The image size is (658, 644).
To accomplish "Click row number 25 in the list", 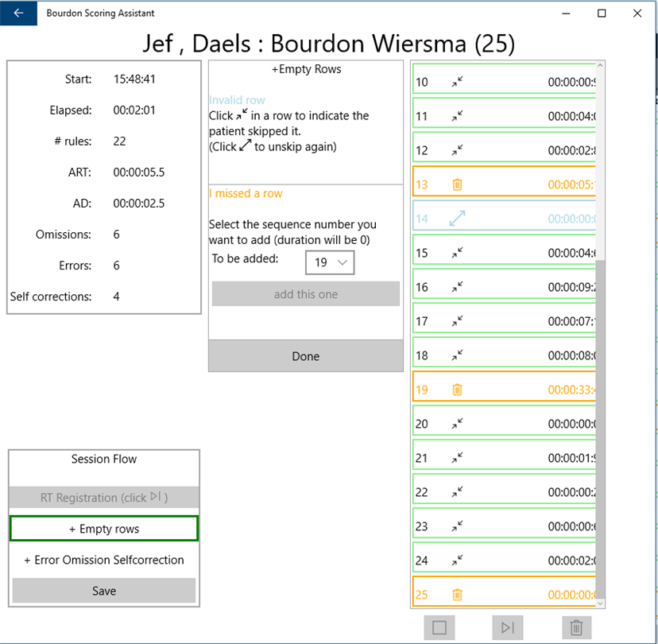I will (422, 595).
